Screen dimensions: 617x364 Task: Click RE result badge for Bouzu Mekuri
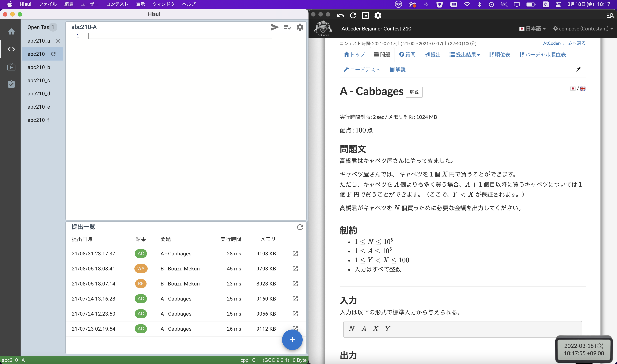141,283
